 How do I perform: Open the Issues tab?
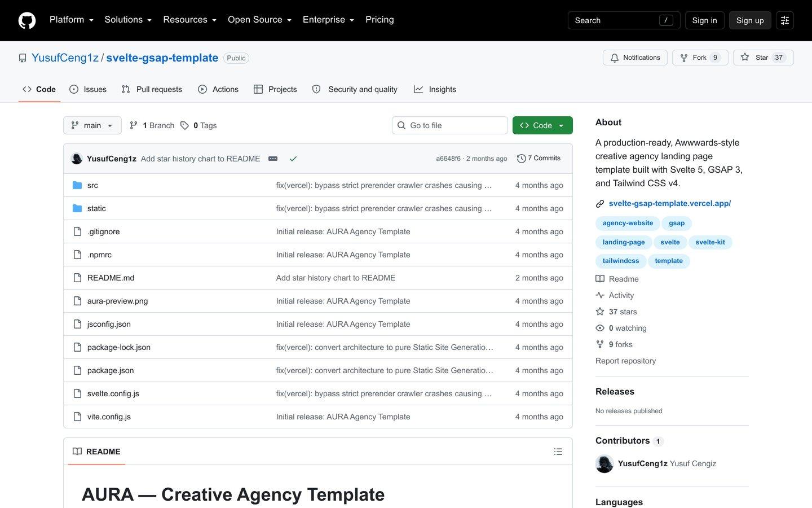[88, 89]
